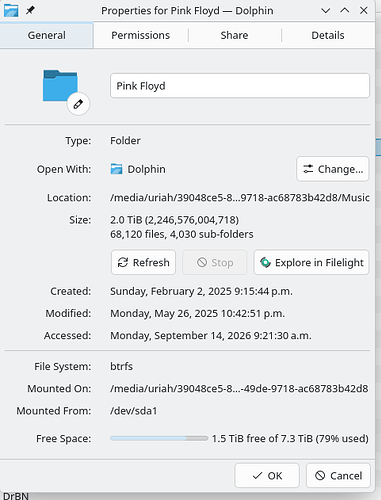381x500 pixels.
Task: Refresh the folder size calculation
Action: pos(143,262)
